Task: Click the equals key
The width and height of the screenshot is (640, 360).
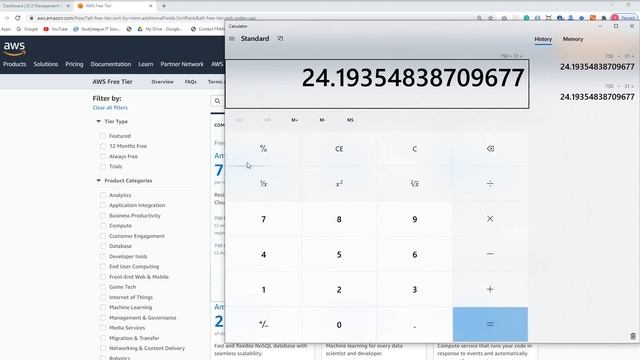Action: tap(490, 324)
